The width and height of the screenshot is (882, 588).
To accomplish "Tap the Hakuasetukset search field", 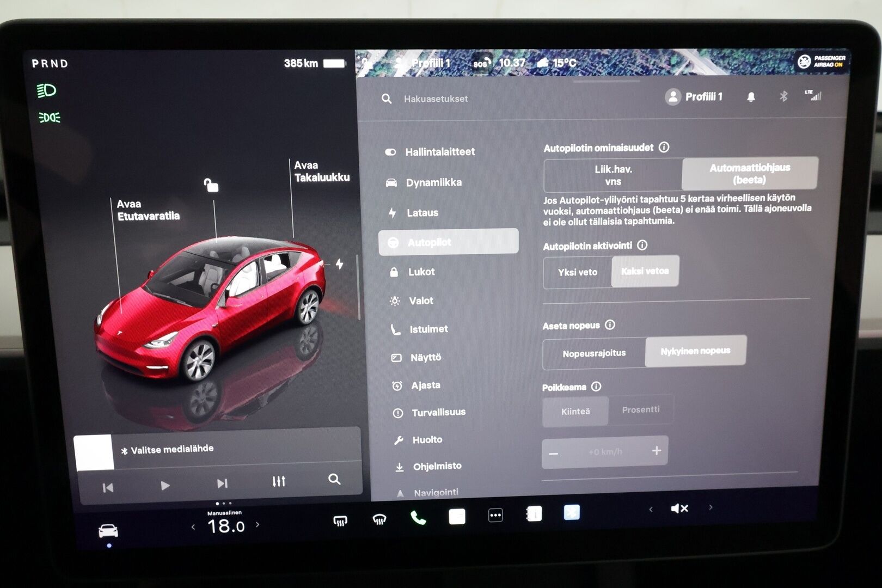I will pyautogui.click(x=436, y=99).
